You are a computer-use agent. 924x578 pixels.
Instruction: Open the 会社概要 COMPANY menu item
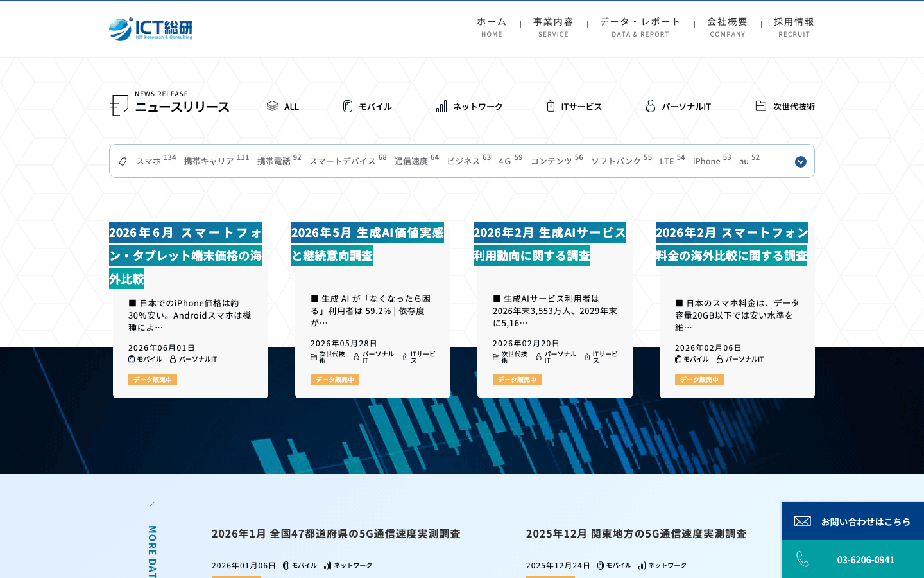tap(728, 27)
